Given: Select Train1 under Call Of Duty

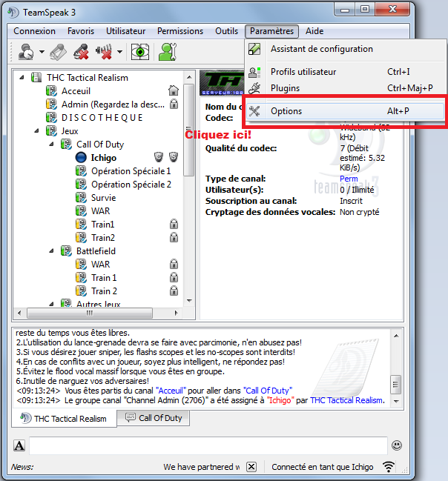Looking at the screenshot, I should click(x=103, y=225).
